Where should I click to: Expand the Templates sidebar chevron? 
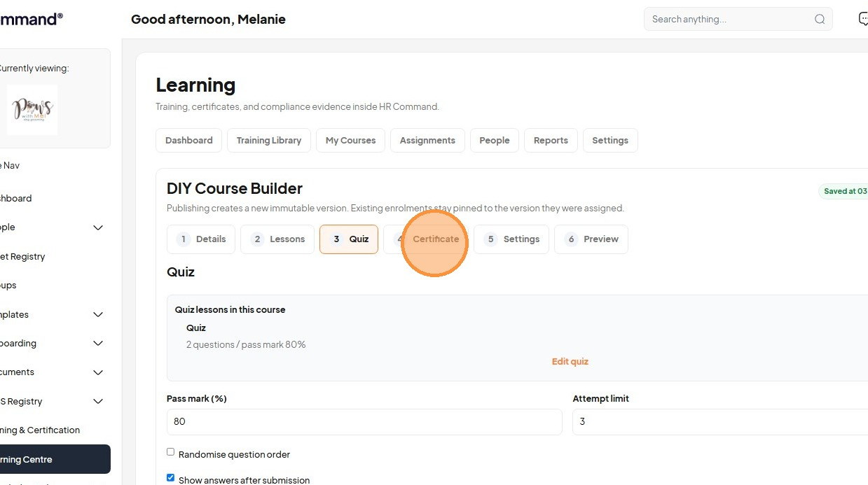point(98,315)
